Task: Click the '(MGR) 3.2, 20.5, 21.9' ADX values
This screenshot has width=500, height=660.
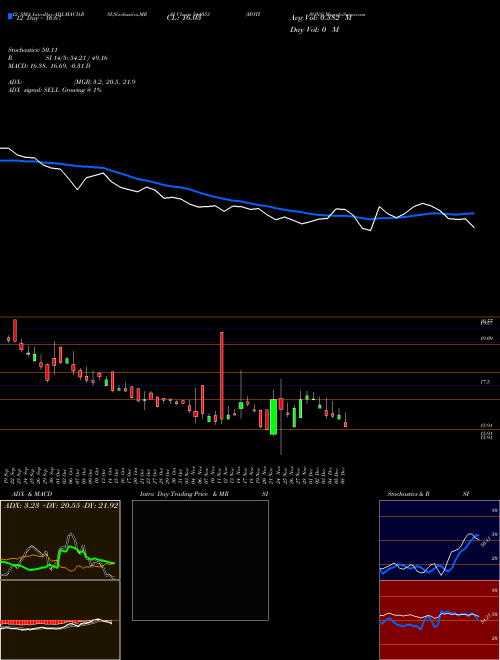Action: point(104,82)
